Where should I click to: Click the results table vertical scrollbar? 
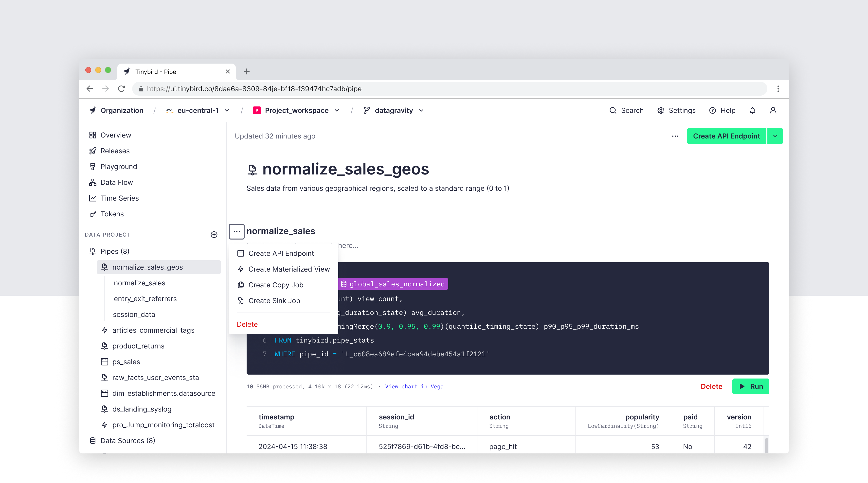click(x=766, y=445)
